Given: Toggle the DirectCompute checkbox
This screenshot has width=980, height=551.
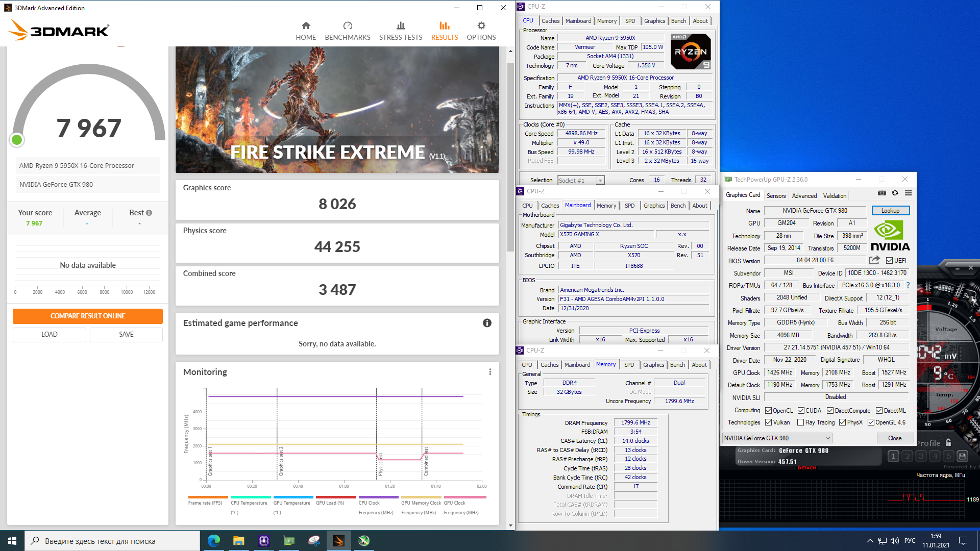Looking at the screenshot, I should [830, 410].
